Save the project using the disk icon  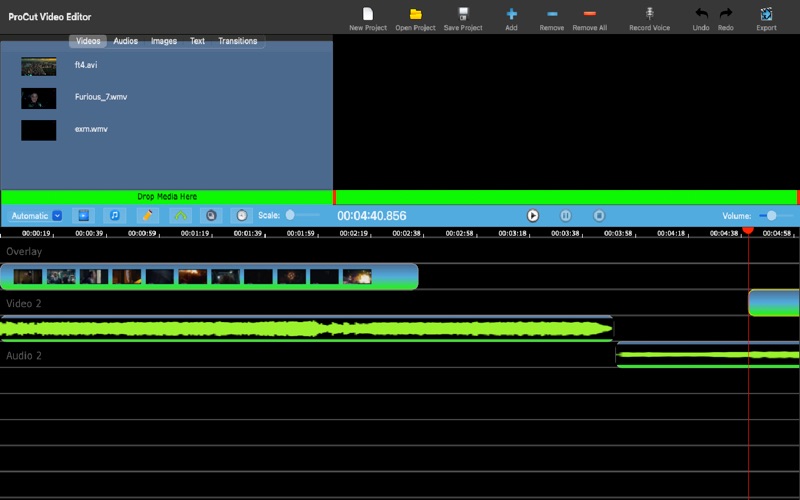tap(463, 14)
